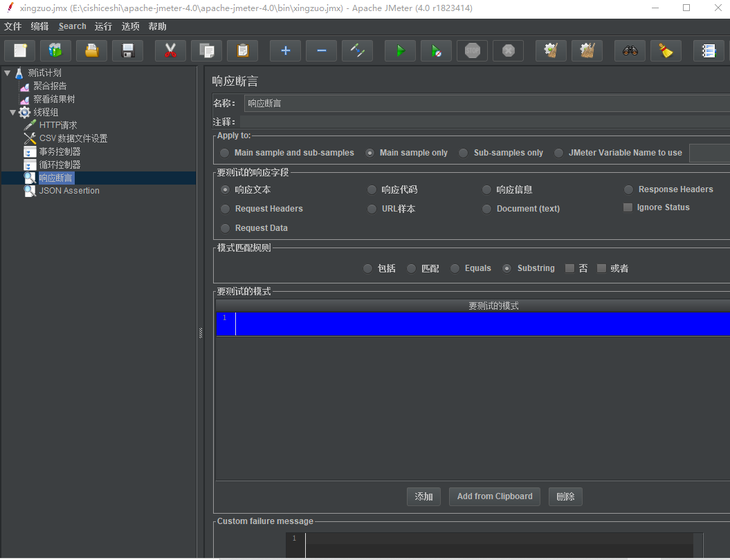The height and width of the screenshot is (560, 730).
Task: Open the 帮助 menu
Action: point(157,26)
